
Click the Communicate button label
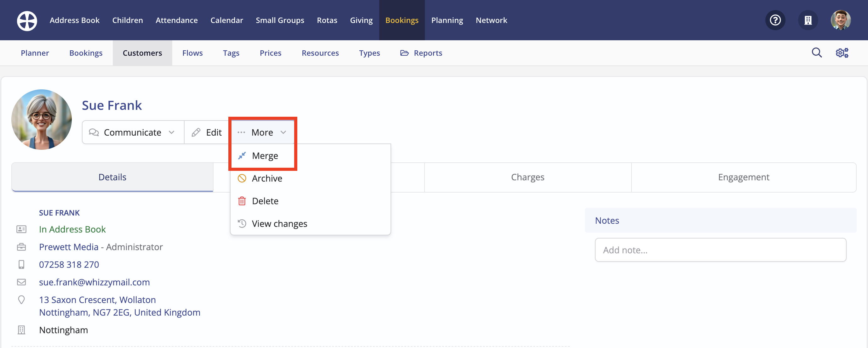pyautogui.click(x=132, y=132)
